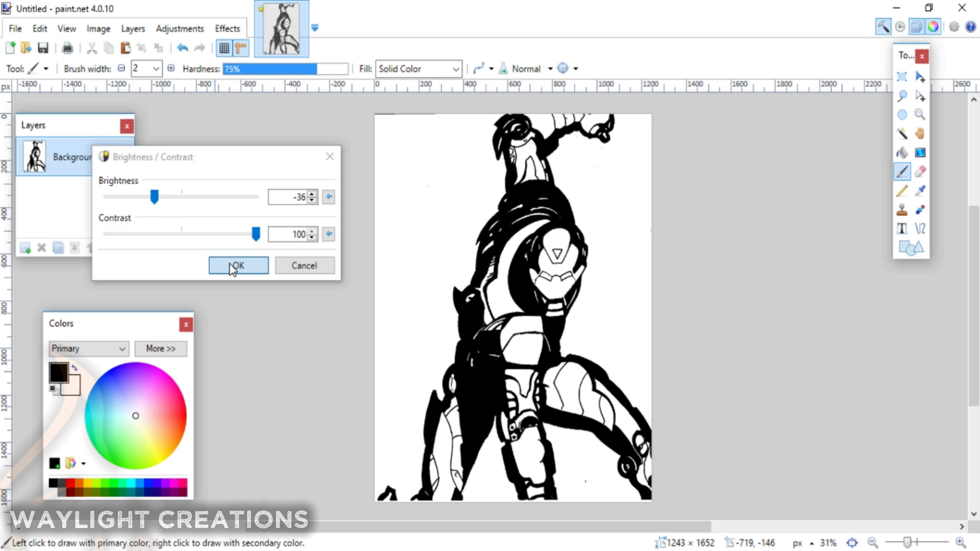Screen dimensions: 980x551
Task: Select the Magic Wand tool
Action: (x=902, y=134)
